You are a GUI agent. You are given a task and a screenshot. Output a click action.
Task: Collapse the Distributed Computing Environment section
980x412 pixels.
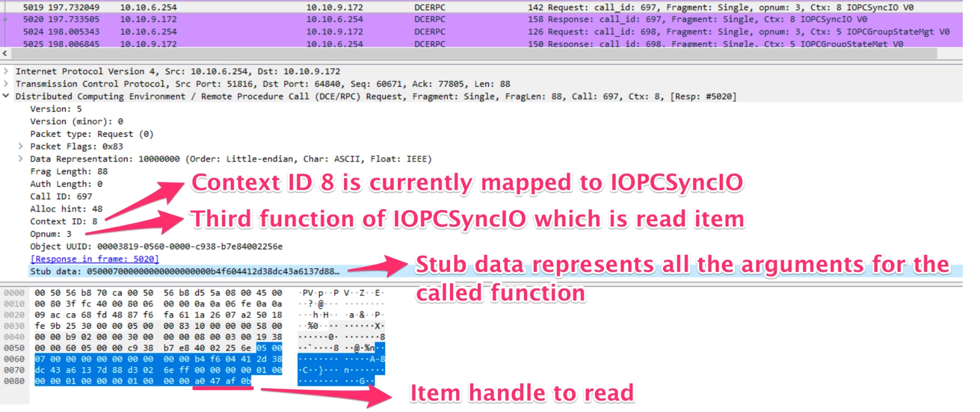(6, 96)
